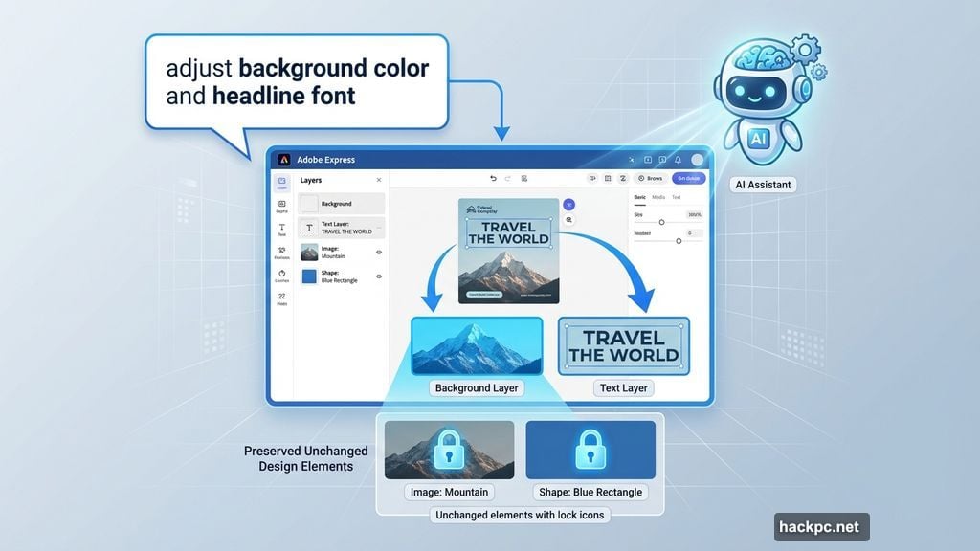Viewport: 980px width, 551px height.
Task: Select the Text tool in the left sidebar
Action: pos(281,227)
